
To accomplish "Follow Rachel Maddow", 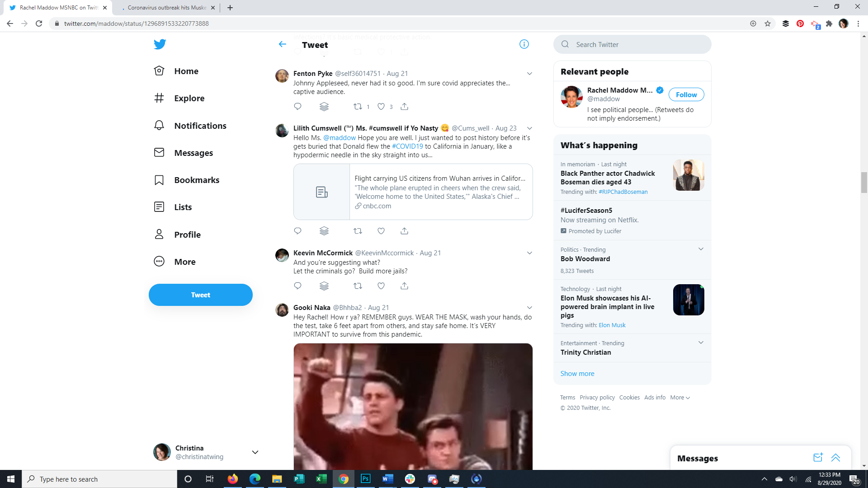I will 686,95.
